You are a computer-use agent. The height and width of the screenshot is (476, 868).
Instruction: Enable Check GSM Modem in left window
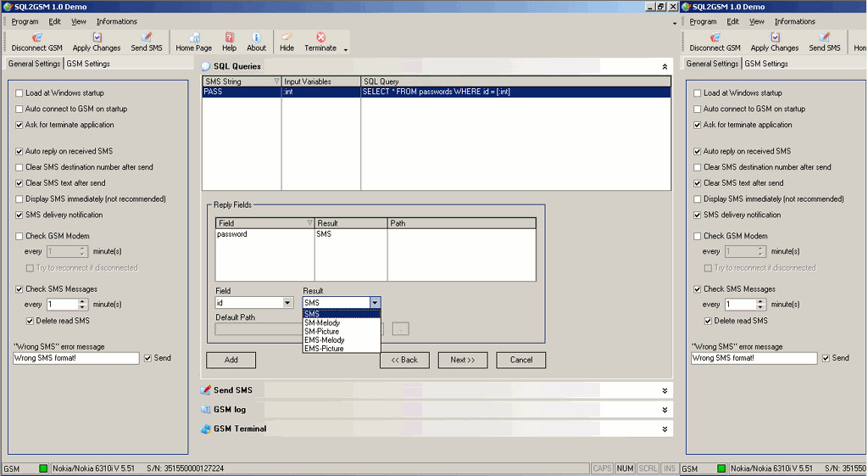[x=19, y=236]
